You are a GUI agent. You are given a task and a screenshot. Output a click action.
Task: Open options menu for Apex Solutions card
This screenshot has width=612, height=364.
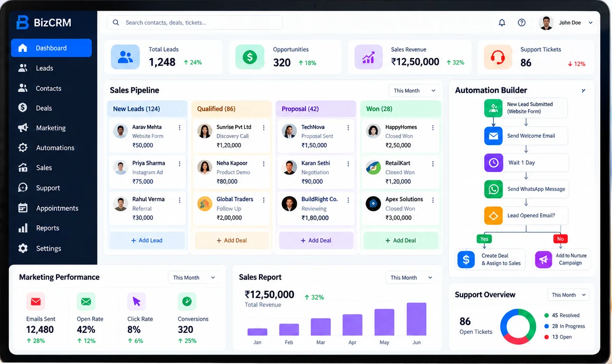click(x=433, y=200)
